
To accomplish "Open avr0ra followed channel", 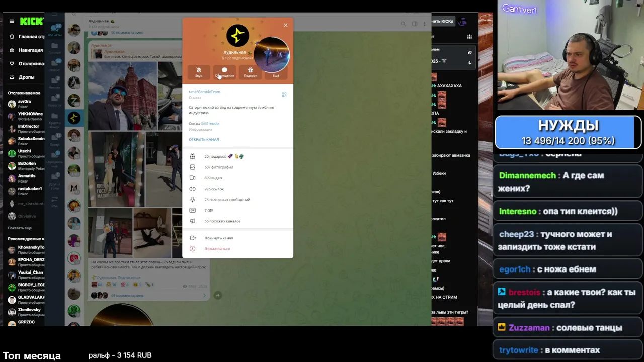I will coord(26,104).
